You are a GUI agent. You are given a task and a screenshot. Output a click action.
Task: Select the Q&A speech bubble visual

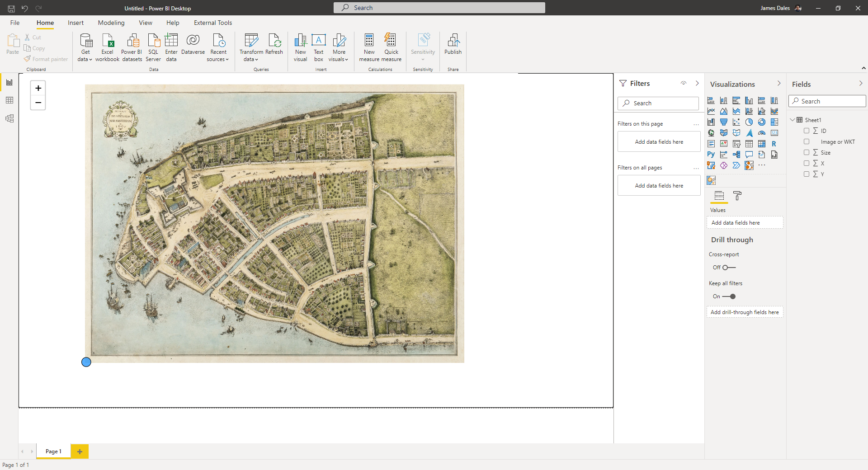click(749, 155)
